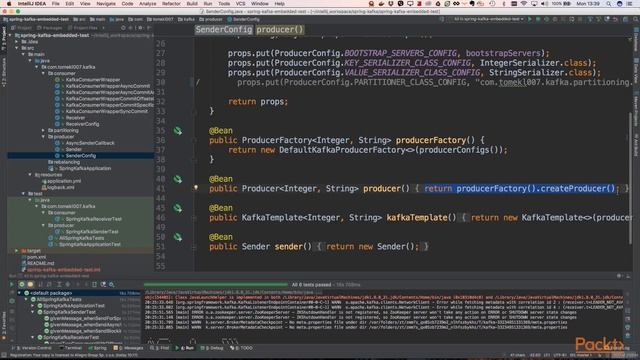Image resolution: width=640 pixels, height=360 pixels.
Task: Open the Navigate menu
Action: pyautogui.click(x=106, y=4)
